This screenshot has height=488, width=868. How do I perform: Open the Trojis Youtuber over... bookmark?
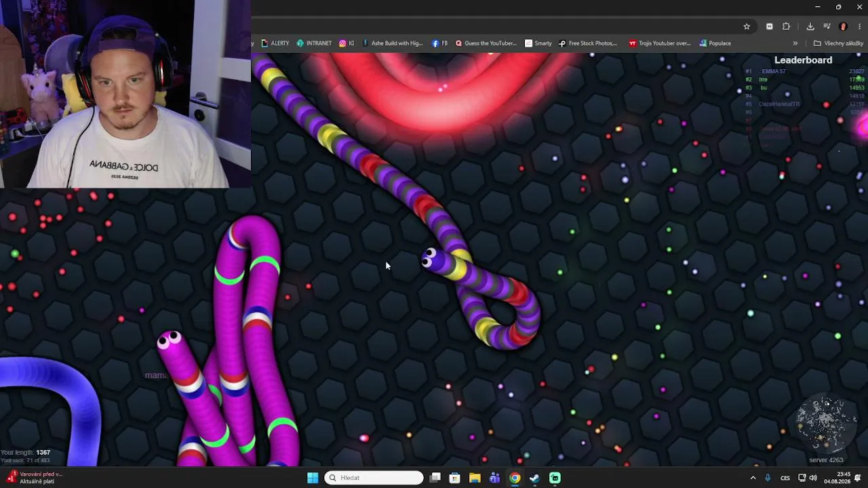[x=660, y=43]
